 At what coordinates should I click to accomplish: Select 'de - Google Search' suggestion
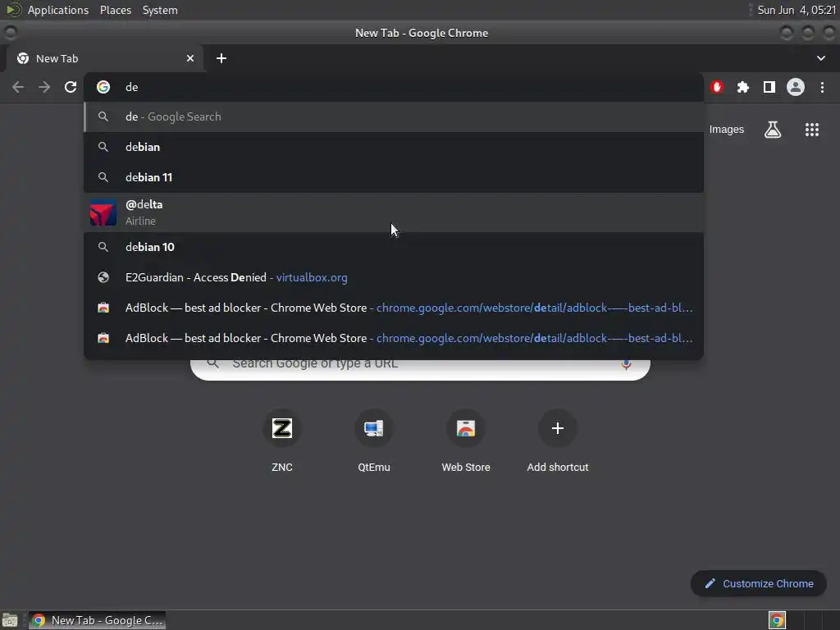click(394, 116)
